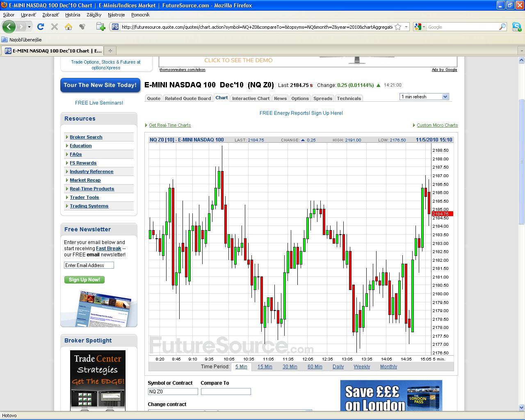This screenshot has width=525, height=420.
Task: Open a new tab with the plus button
Action: (x=110, y=51)
